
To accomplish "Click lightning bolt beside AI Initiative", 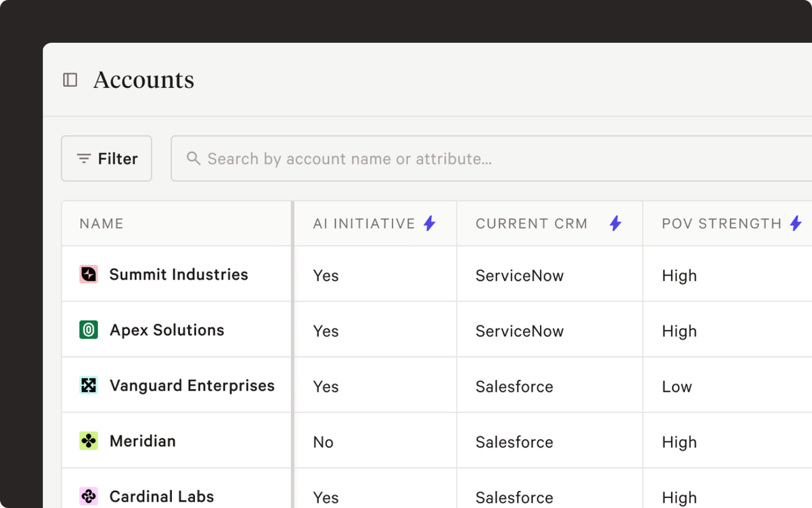I will coord(429,224).
